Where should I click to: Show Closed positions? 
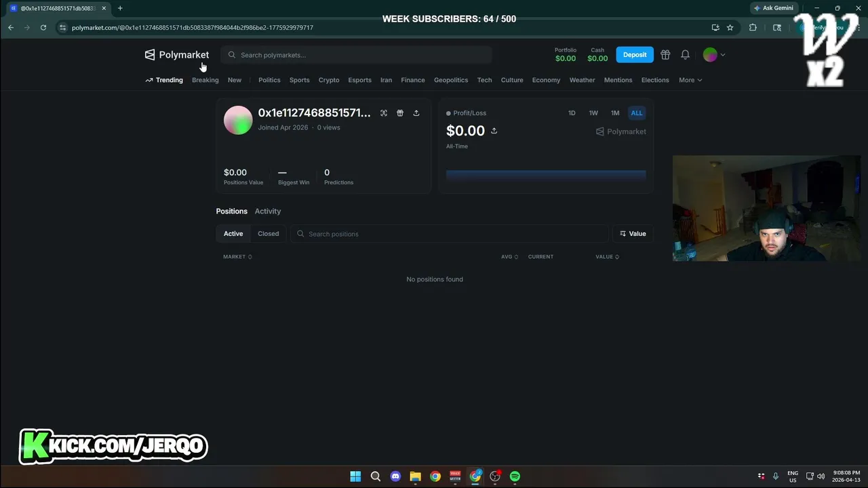point(269,234)
